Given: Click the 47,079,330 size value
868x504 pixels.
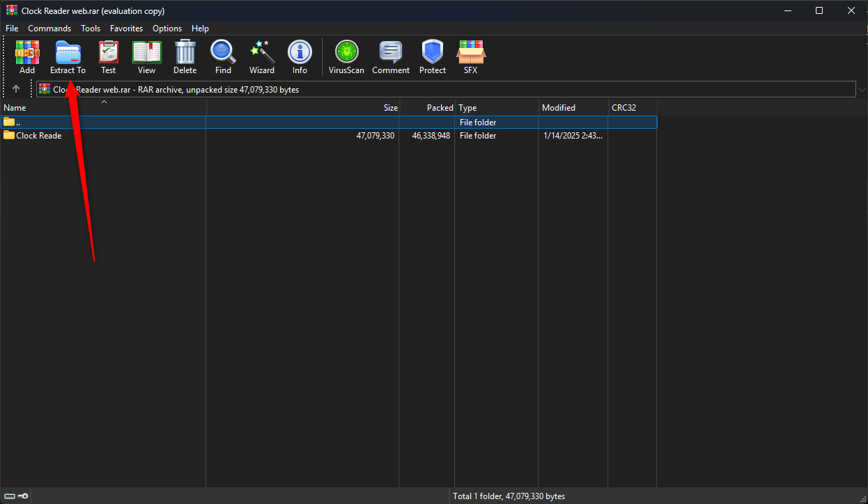Looking at the screenshot, I should [x=375, y=136].
